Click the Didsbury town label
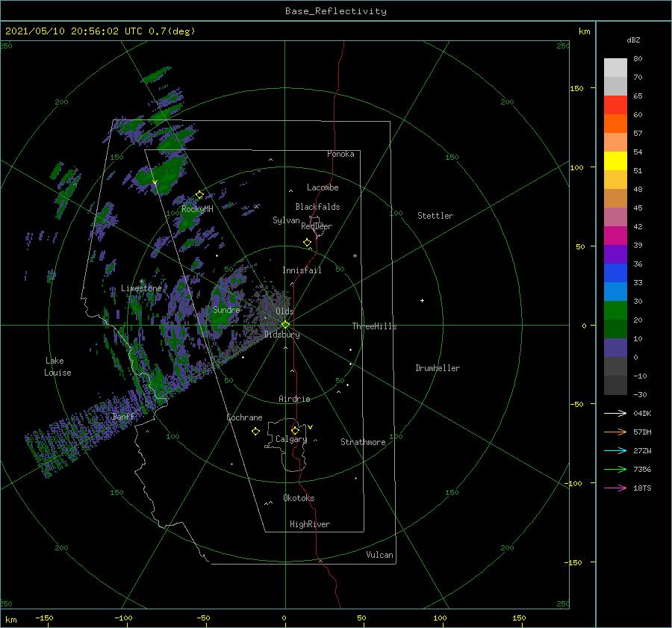Image resolution: width=672 pixels, height=628 pixels. point(281,335)
